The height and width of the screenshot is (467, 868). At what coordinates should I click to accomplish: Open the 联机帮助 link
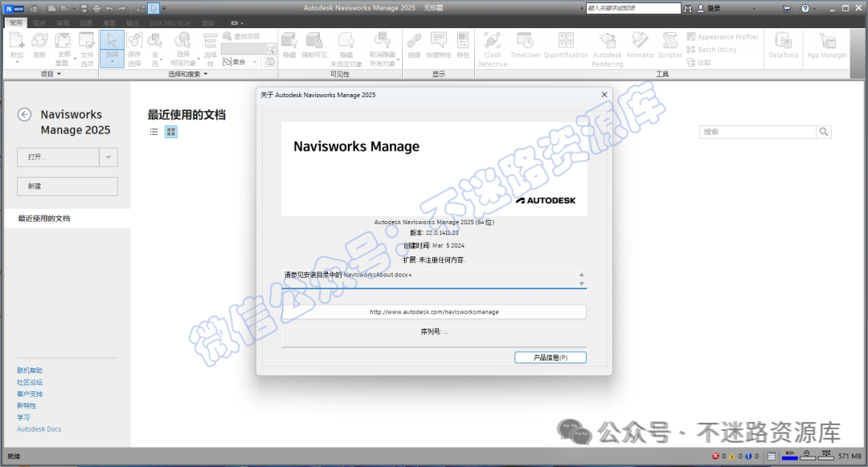[30, 371]
